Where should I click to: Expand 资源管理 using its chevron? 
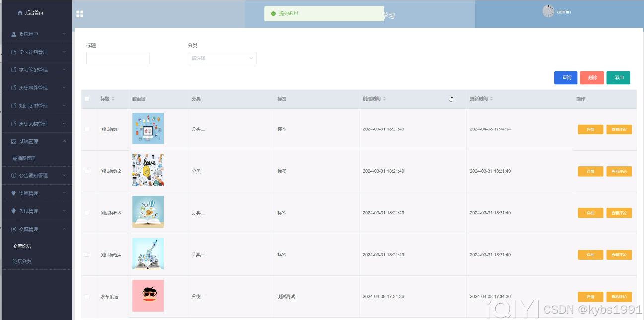tap(64, 193)
